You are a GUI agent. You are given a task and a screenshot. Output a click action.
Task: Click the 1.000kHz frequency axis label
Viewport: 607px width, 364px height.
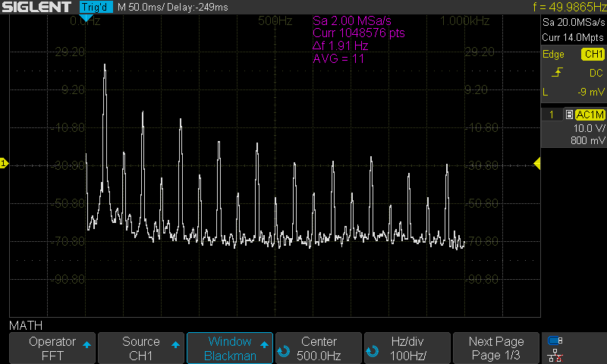[465, 21]
